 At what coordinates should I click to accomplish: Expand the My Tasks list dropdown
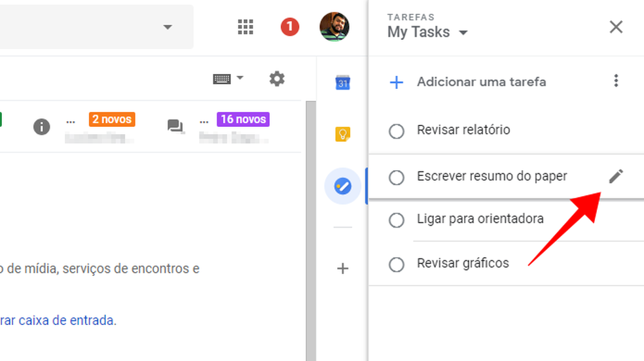(x=463, y=33)
